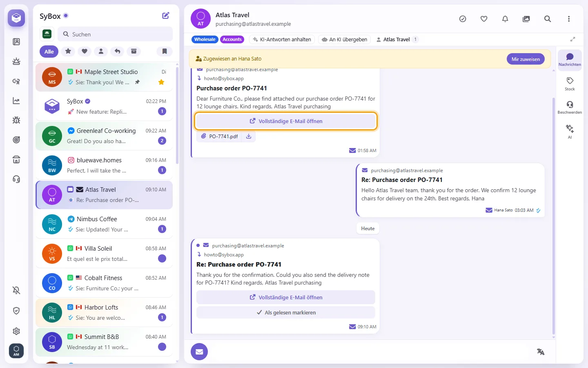Click the muted notifications bell in sidebar
Image resolution: width=588 pixels, height=368 pixels.
(x=16, y=290)
